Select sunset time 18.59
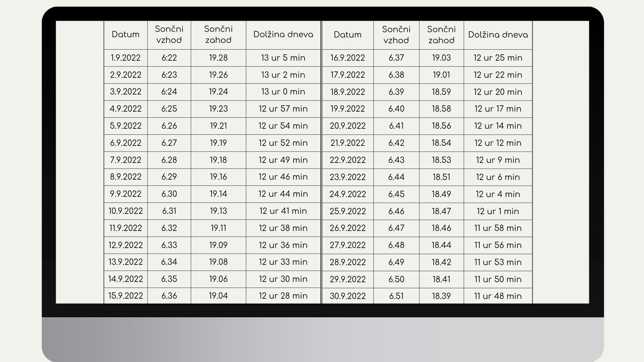644x362 pixels. [441, 92]
